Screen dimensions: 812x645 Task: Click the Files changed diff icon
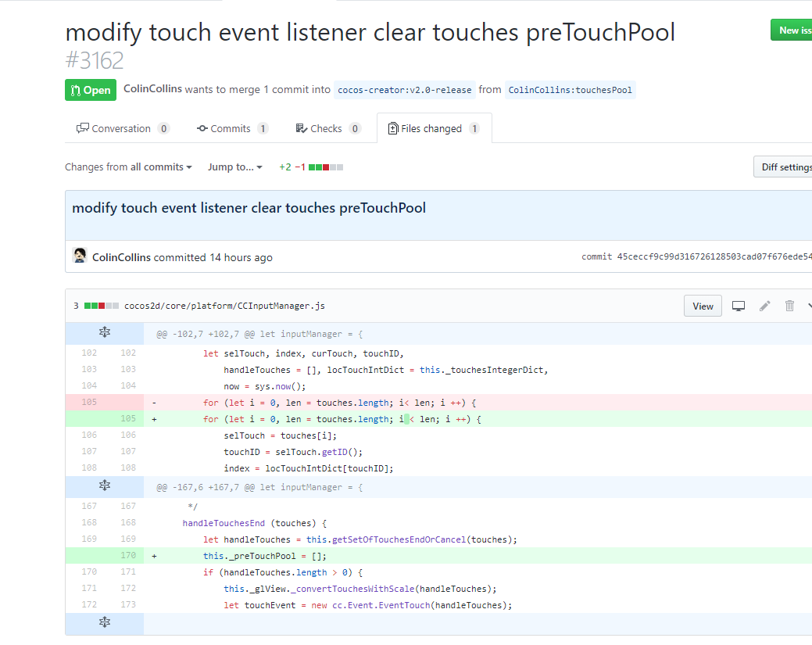(393, 128)
